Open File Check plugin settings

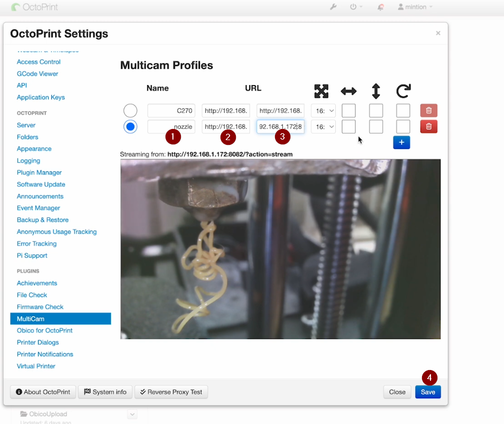tap(32, 295)
